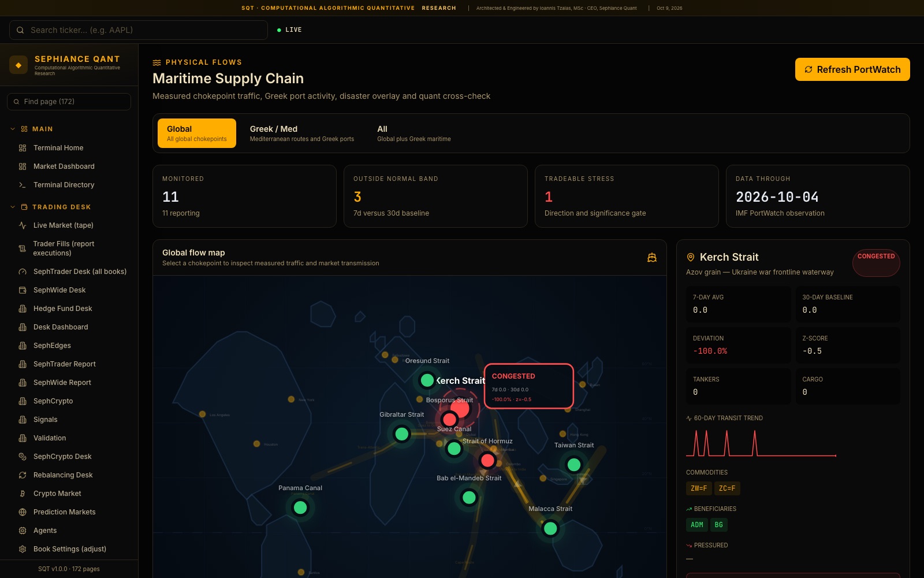Screen dimensions: 924x578
Task: Click the Market Dashboard sidebar icon
Action: 23,166
